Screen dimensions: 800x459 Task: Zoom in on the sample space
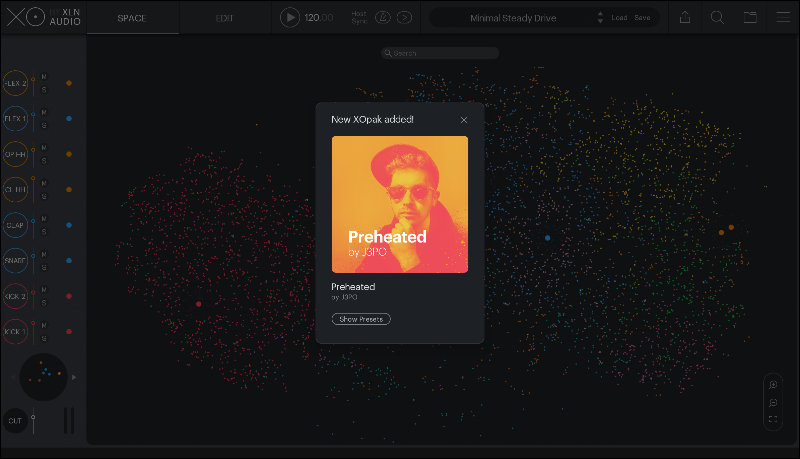[x=773, y=385]
